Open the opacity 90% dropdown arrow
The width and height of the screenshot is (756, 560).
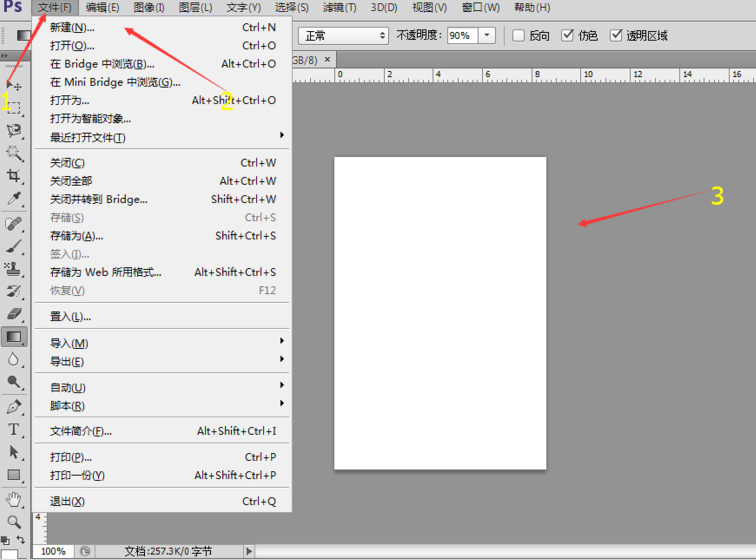(x=487, y=35)
